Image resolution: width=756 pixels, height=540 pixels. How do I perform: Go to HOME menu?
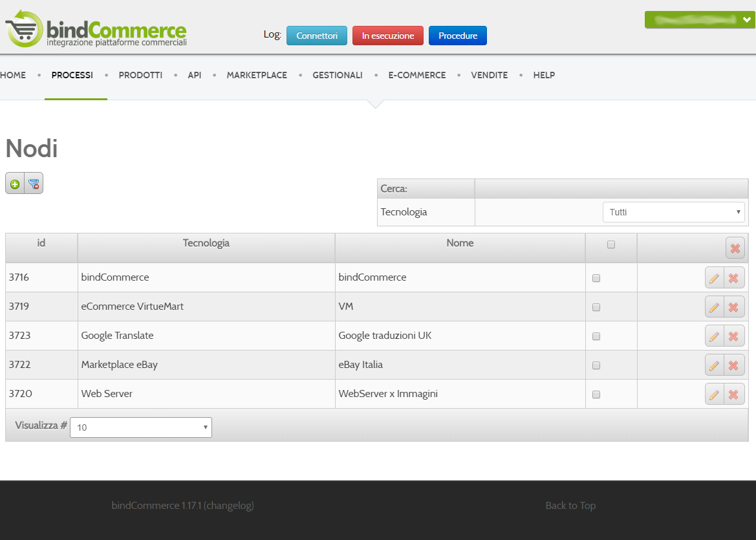(x=13, y=75)
